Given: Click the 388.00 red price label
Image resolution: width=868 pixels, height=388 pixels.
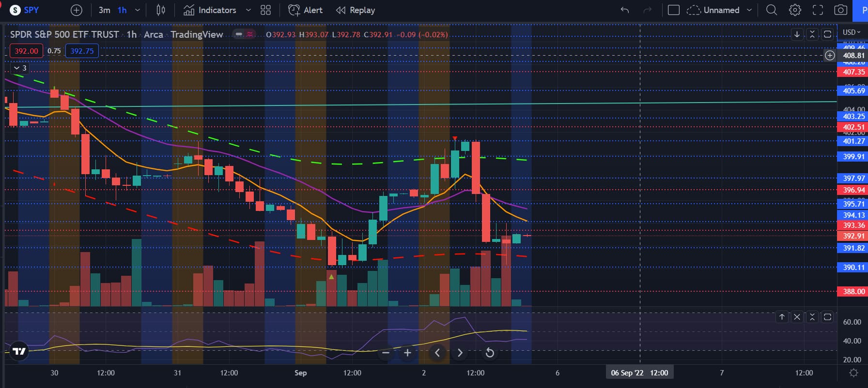Looking at the screenshot, I should pyautogui.click(x=853, y=291).
